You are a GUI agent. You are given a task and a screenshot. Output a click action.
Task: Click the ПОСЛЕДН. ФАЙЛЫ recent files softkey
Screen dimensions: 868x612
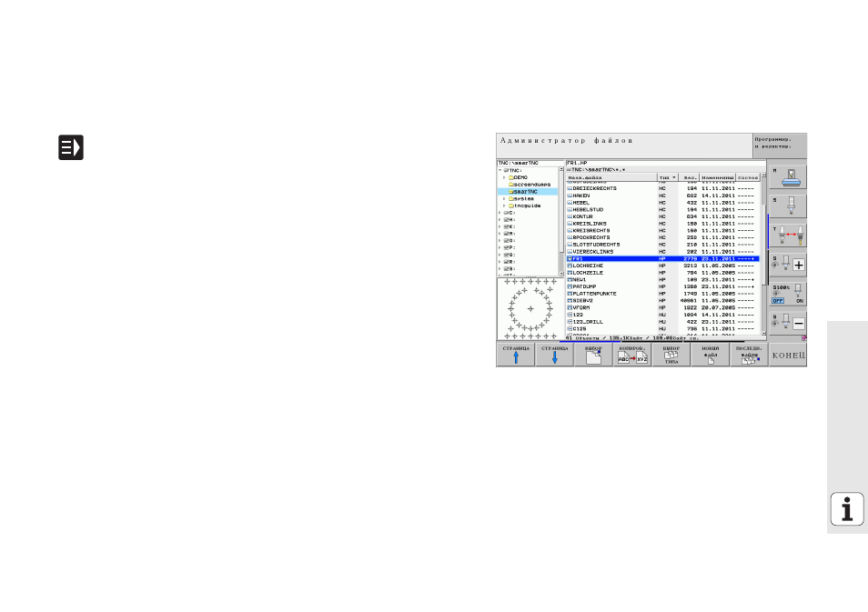(749, 355)
